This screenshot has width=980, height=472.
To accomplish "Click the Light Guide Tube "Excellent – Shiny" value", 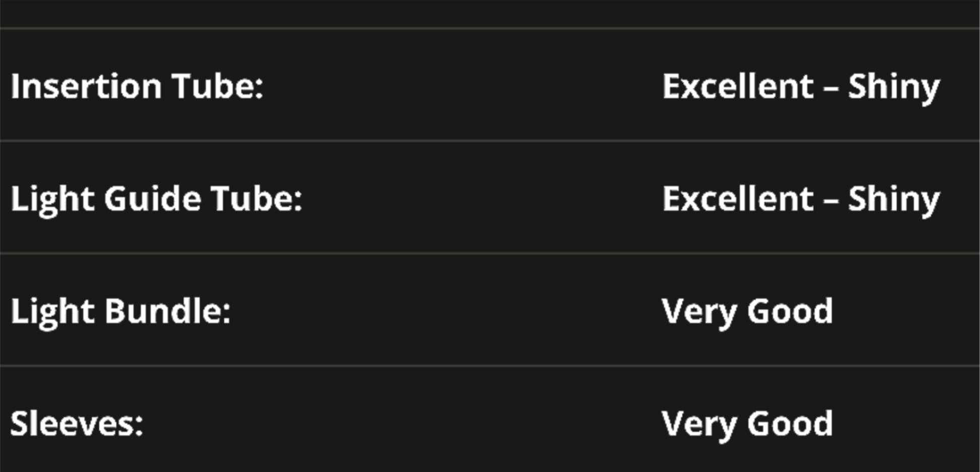I will pos(801,199).
